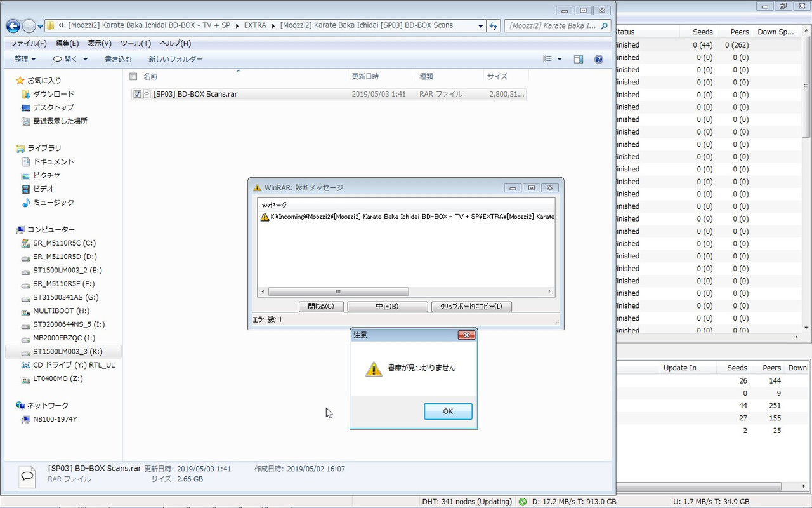812x508 pixels.
Task: Expand the 開く dropdown arrow
Action: coord(86,59)
